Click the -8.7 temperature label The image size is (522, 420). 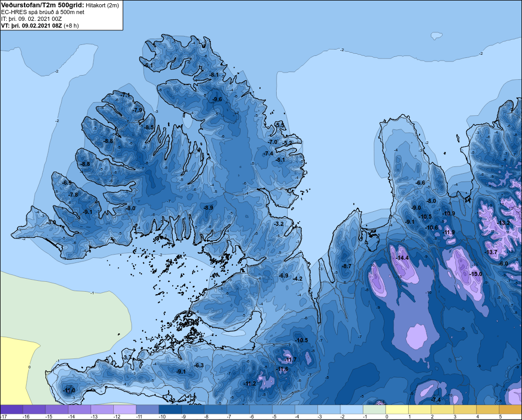[x=347, y=266]
